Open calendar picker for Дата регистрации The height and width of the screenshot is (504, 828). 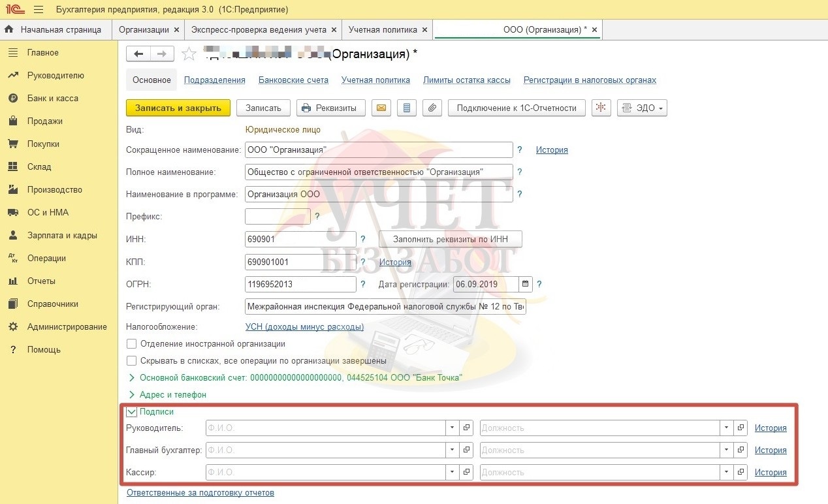[x=526, y=284]
